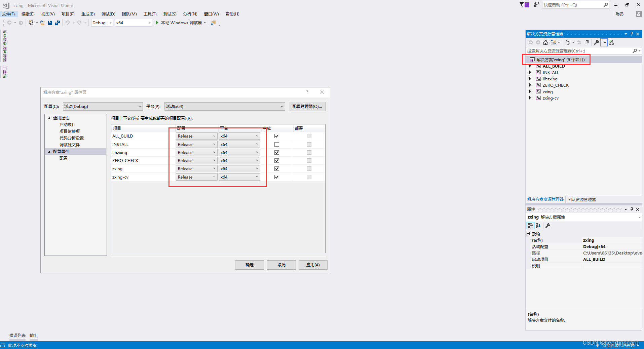The height and width of the screenshot is (349, 644).
Task: Expand the libzxing project node
Action: click(x=530, y=79)
